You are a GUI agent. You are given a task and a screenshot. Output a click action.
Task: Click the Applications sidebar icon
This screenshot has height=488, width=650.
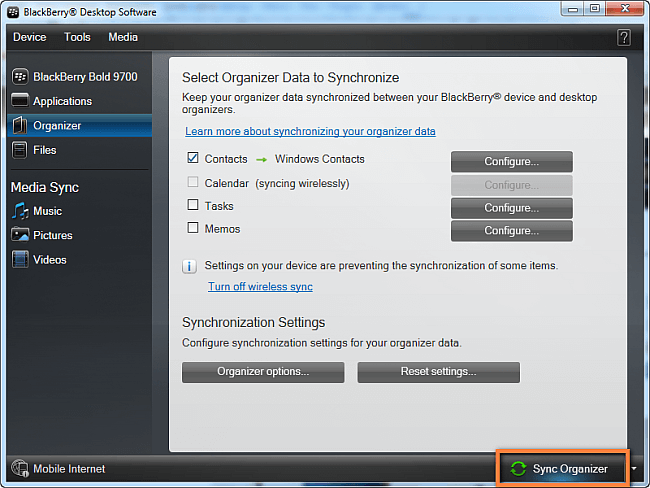[x=19, y=101]
